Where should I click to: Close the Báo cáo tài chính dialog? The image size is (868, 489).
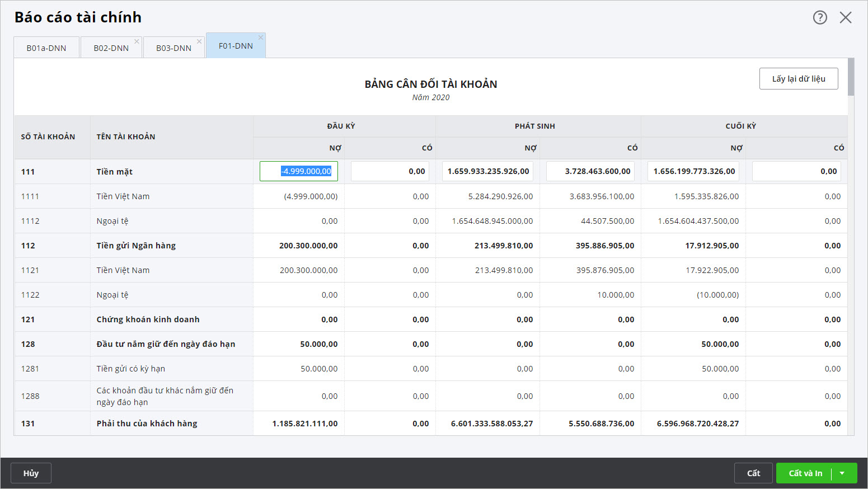846,17
